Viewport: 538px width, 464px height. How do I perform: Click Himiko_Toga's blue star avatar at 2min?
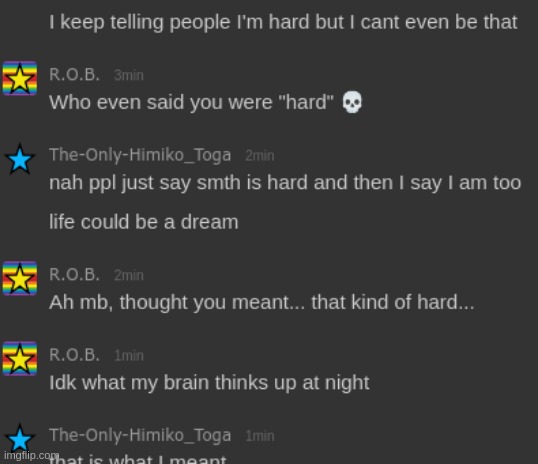coord(20,159)
